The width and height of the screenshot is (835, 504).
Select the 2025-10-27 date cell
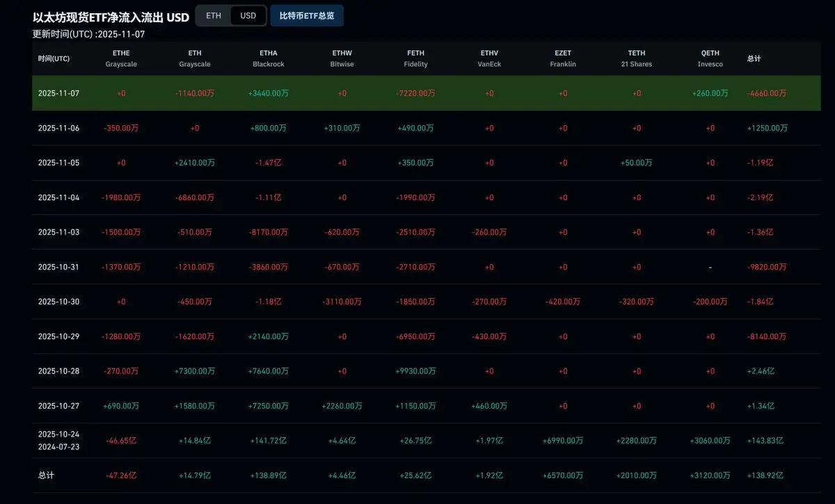[58, 406]
